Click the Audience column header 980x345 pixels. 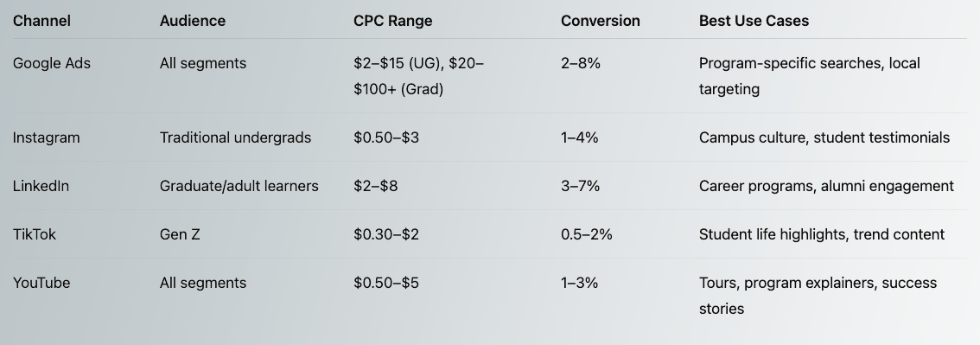click(x=193, y=21)
